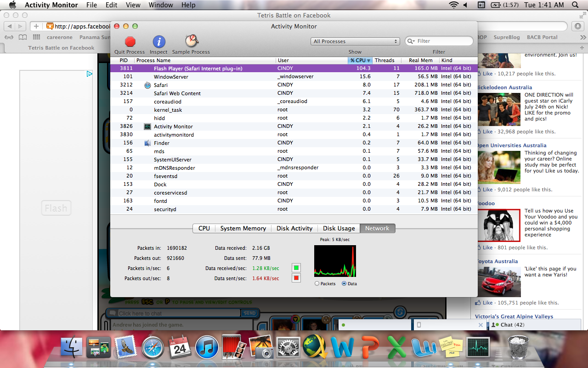Image resolution: width=588 pixels, height=368 pixels.
Task: Open System Preferences from the Dock
Action: pos(288,347)
